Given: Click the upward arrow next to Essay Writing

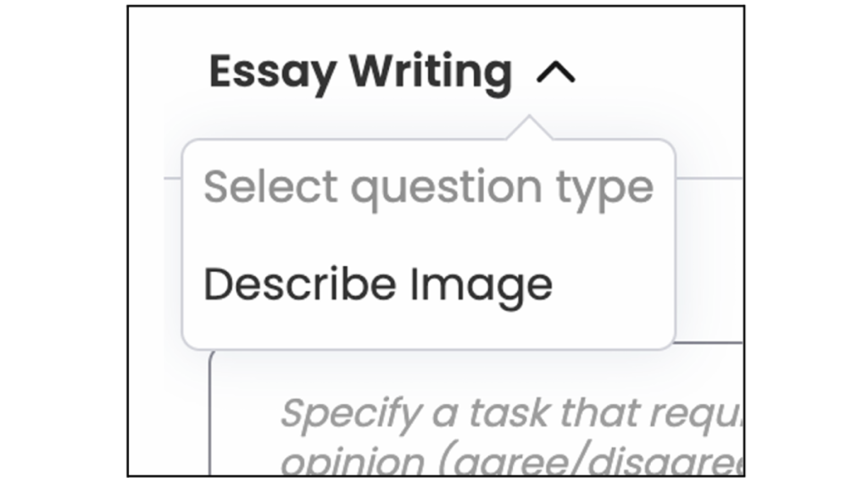Looking at the screenshot, I should point(556,75).
